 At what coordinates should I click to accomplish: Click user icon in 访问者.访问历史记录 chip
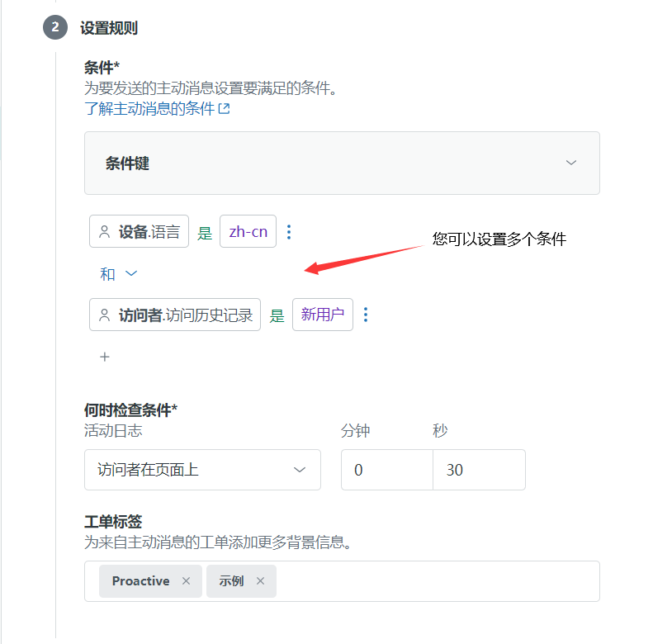pos(105,315)
